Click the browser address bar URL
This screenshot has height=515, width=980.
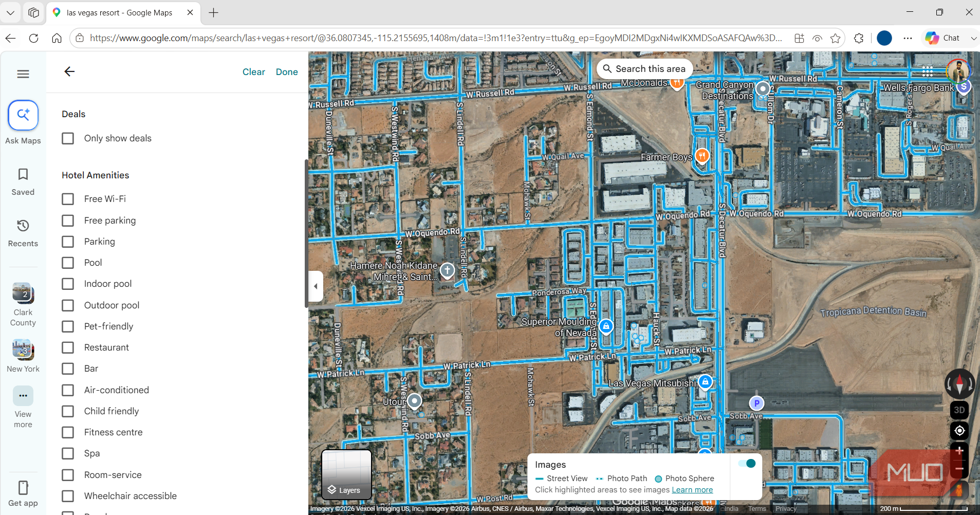[436, 38]
